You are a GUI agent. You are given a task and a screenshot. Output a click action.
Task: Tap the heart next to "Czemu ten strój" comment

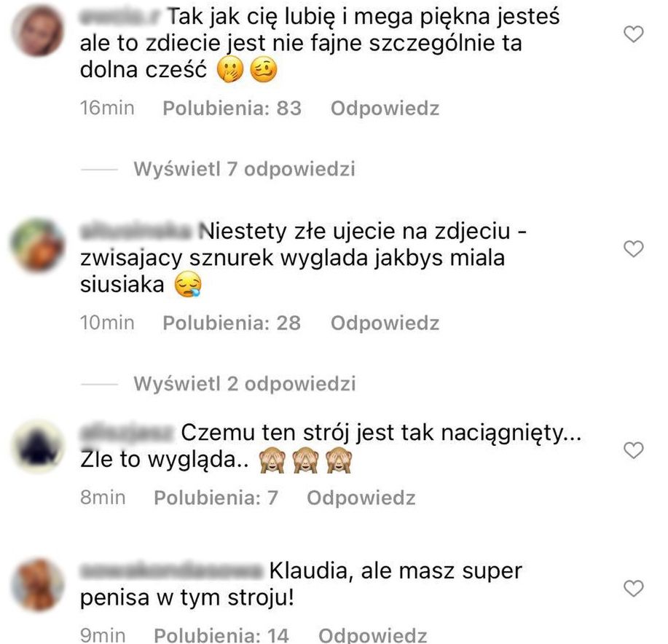click(x=634, y=451)
